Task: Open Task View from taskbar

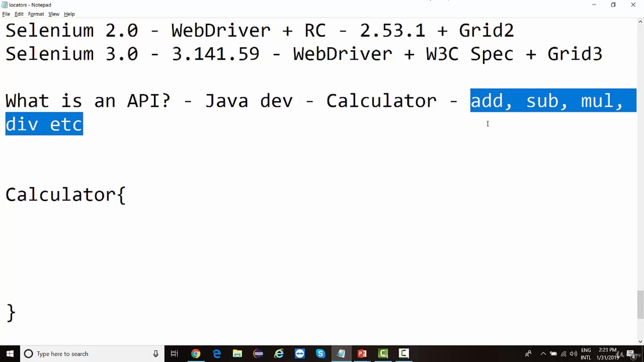Action: [x=174, y=354]
